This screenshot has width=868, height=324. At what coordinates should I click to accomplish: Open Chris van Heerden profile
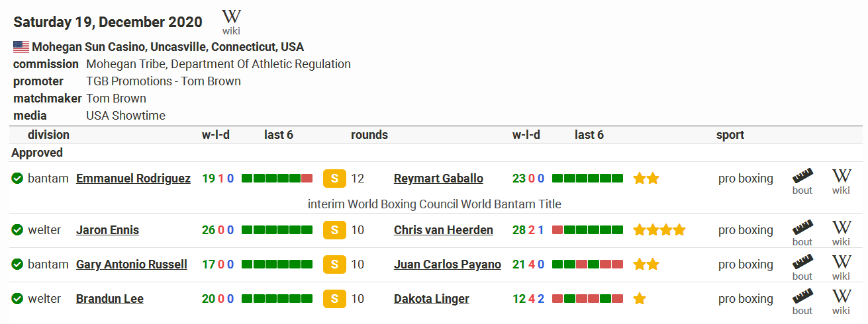pos(444,230)
